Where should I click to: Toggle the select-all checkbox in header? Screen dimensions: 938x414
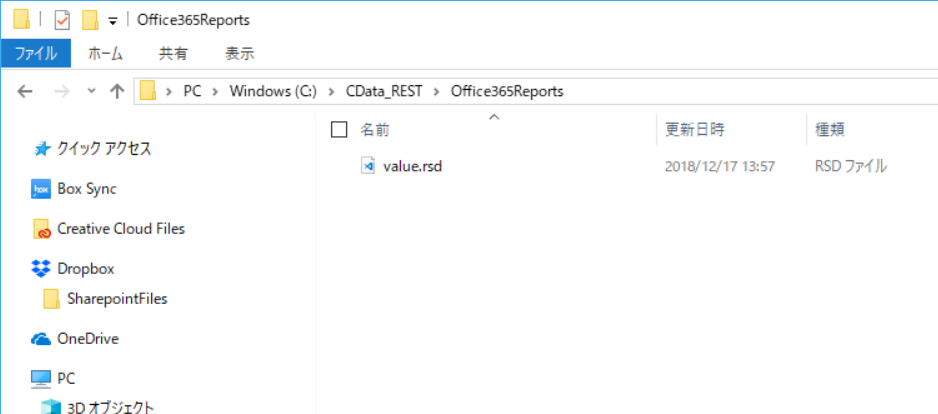[x=339, y=129]
